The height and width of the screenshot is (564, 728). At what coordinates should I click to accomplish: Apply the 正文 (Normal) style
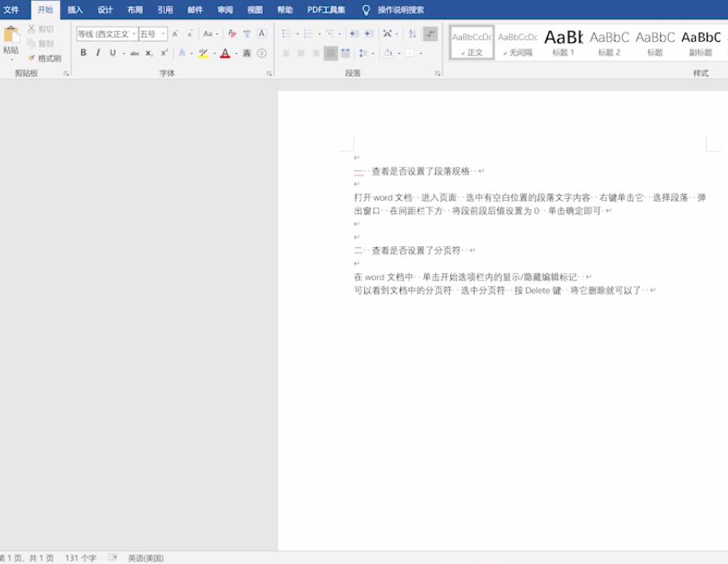[471, 43]
